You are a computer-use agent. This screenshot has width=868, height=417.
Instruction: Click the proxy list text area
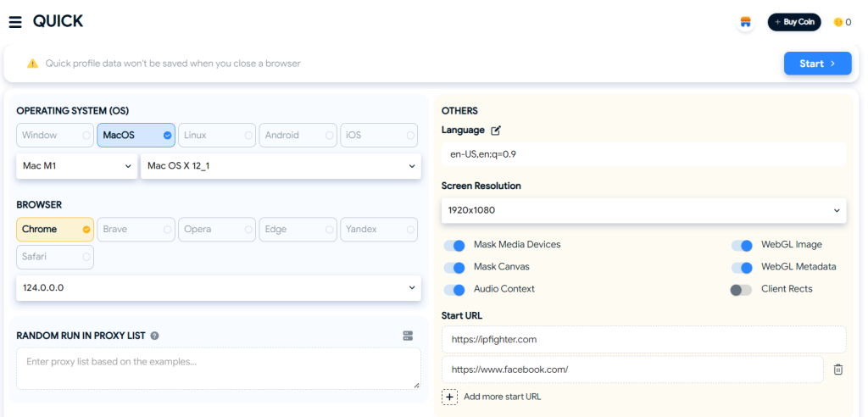coord(219,369)
